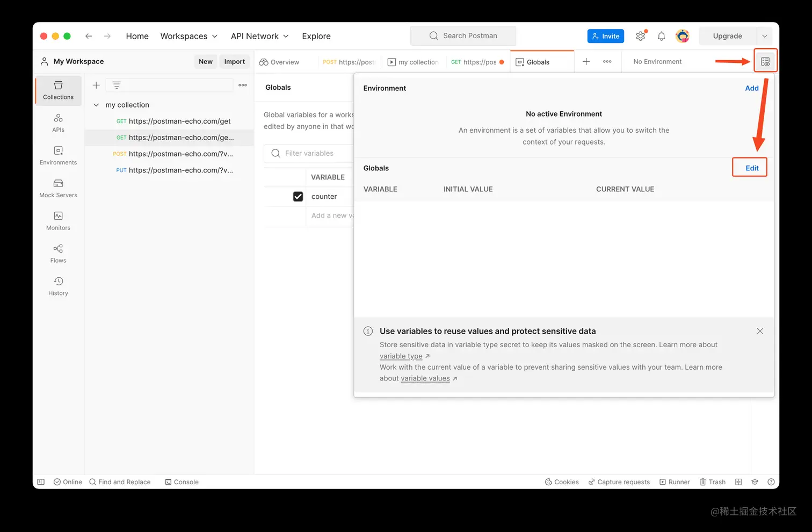
Task: Switch to the GET https://pos tab
Action: click(477, 62)
